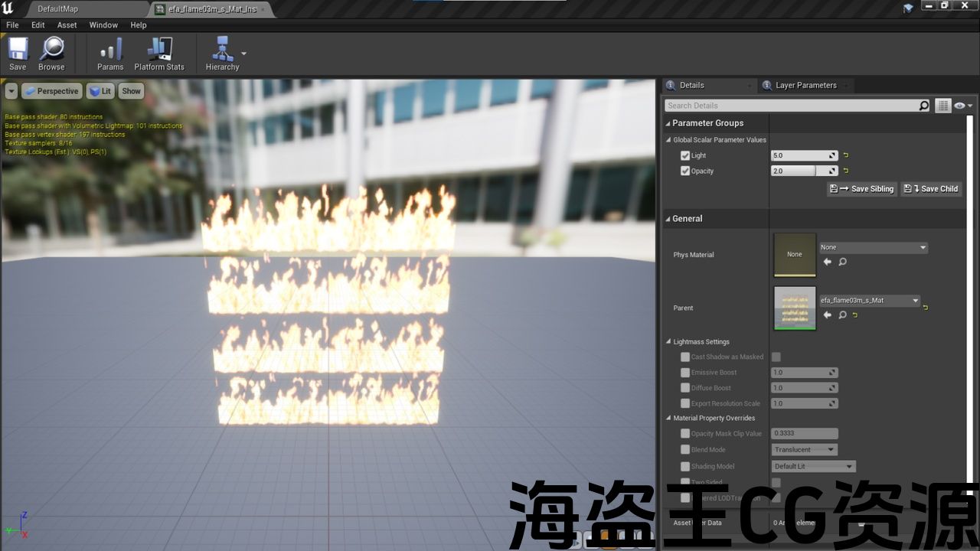Click the Save toolbar icon
This screenshot has width=980, height=551.
click(x=18, y=51)
